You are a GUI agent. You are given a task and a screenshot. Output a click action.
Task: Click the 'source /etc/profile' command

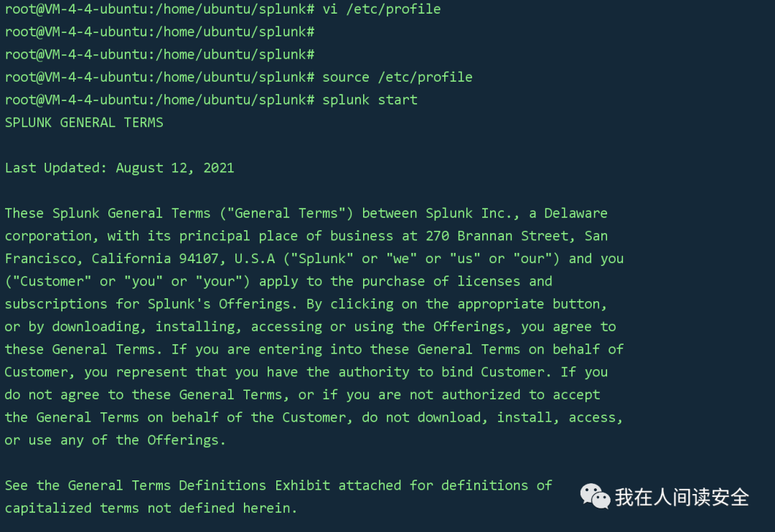397,77
